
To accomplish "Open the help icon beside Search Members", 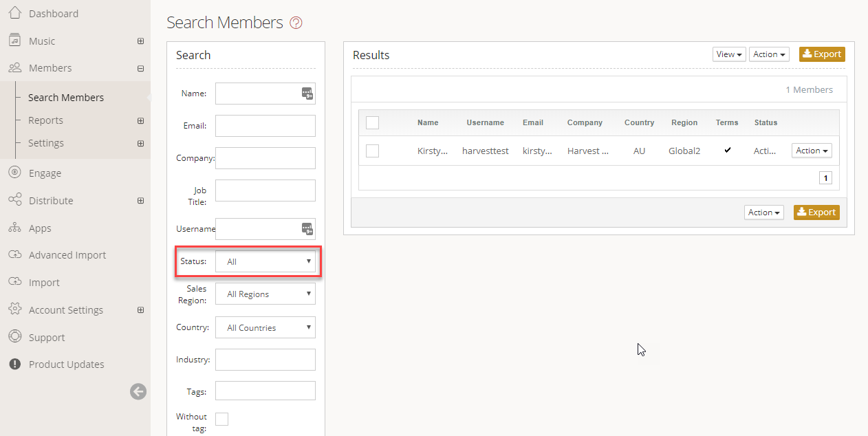I will pyautogui.click(x=296, y=23).
